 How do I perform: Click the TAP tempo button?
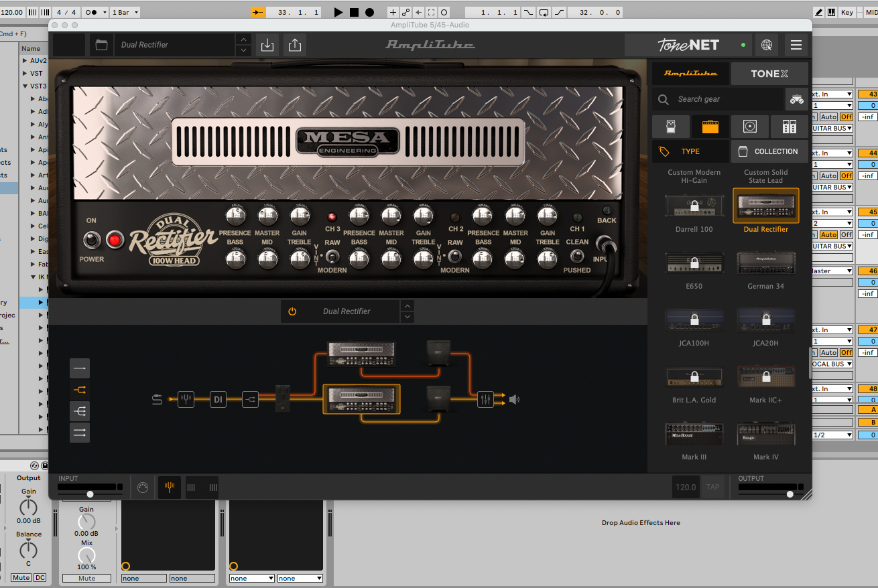click(712, 487)
